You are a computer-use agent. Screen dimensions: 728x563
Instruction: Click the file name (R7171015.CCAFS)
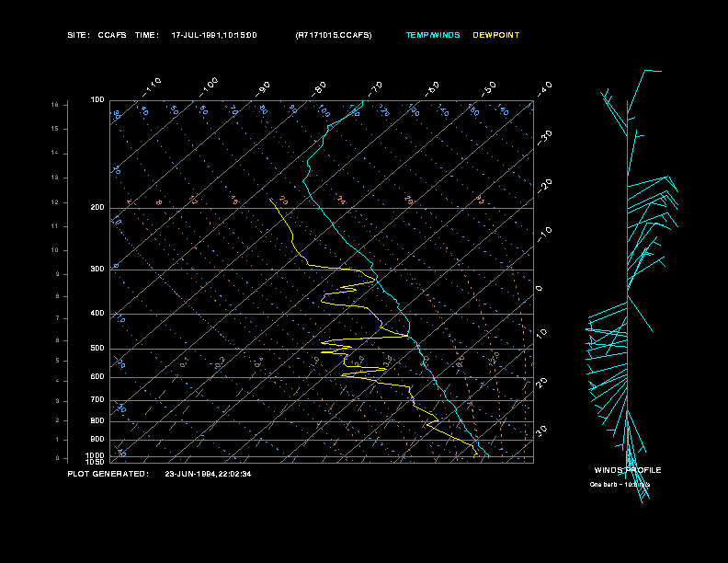(334, 35)
